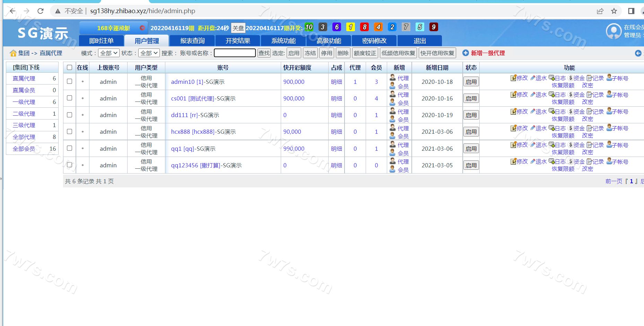Switch to the 报表查询 tab
The image size is (644, 326).
(192, 41)
